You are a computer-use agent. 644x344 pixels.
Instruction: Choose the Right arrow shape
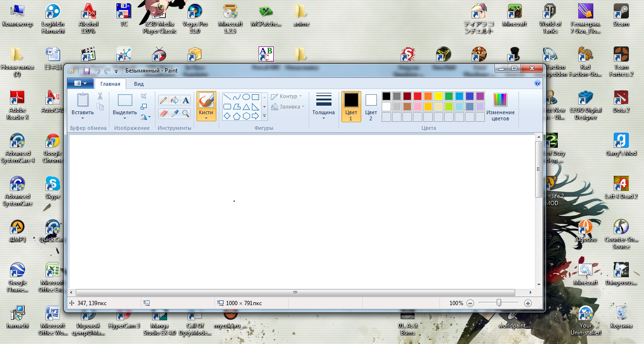point(255,116)
